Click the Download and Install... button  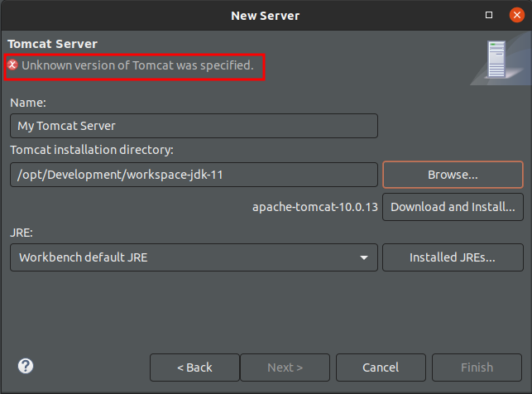click(453, 207)
